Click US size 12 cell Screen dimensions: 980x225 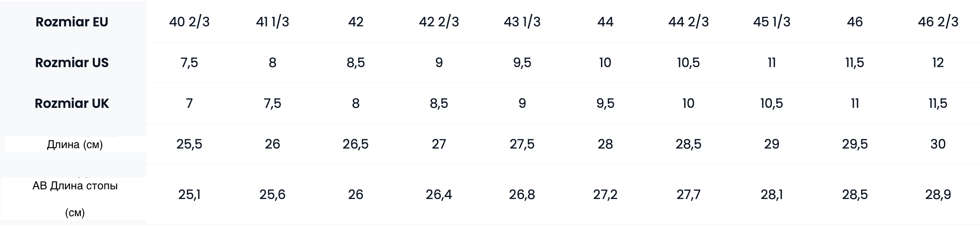(x=938, y=63)
